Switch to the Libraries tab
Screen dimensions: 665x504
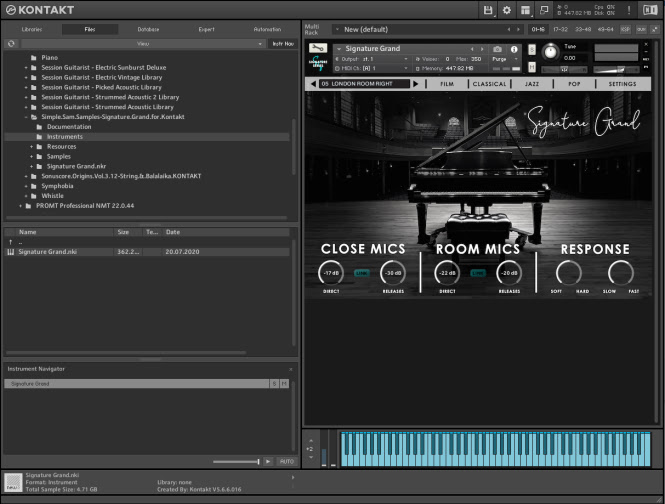point(32,30)
